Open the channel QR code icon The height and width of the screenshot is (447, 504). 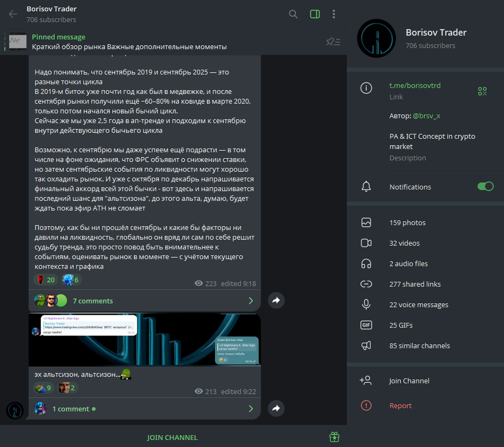coord(482,91)
